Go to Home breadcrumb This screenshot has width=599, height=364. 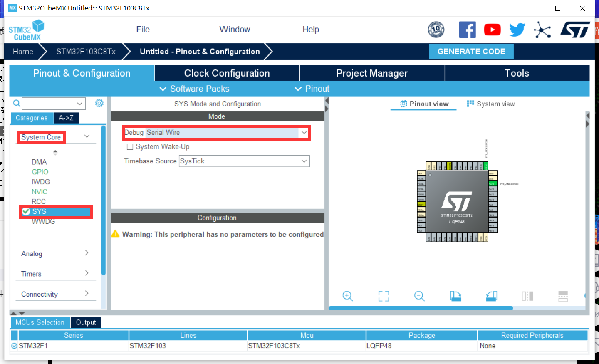tap(23, 52)
